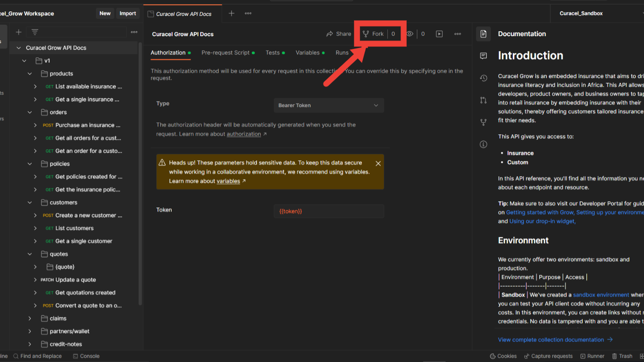644x362 pixels.
Task: Open Trash from status bar
Action: [622, 356]
